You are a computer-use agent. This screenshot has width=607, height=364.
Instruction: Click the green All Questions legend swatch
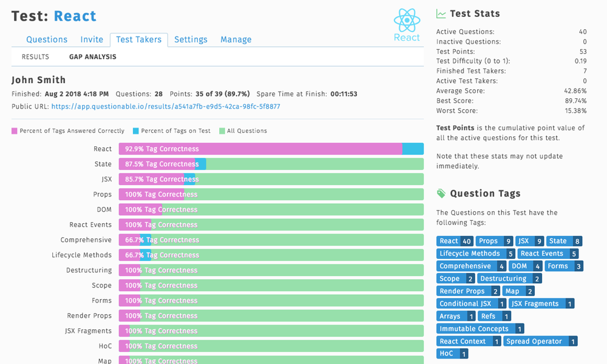coord(222,131)
